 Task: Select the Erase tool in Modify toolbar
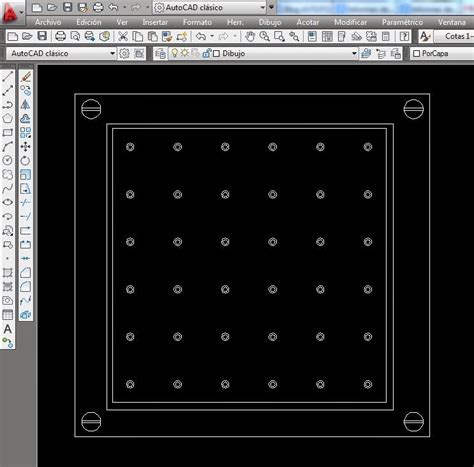click(25, 76)
